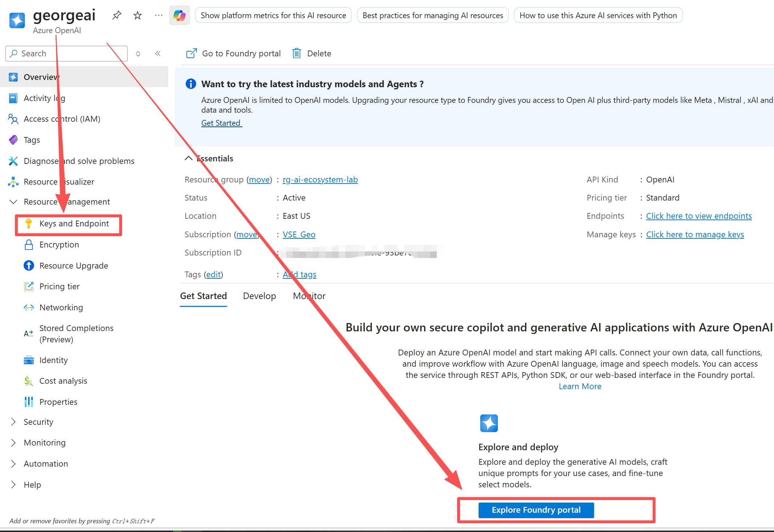Image resolution: width=774 pixels, height=532 pixels.
Task: Add georgeai to favorites with star icon
Action: click(x=137, y=15)
